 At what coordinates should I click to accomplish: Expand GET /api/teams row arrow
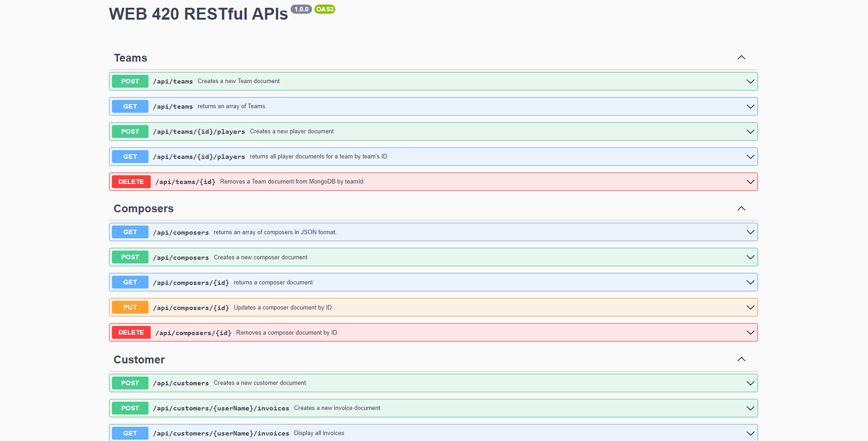pos(750,106)
